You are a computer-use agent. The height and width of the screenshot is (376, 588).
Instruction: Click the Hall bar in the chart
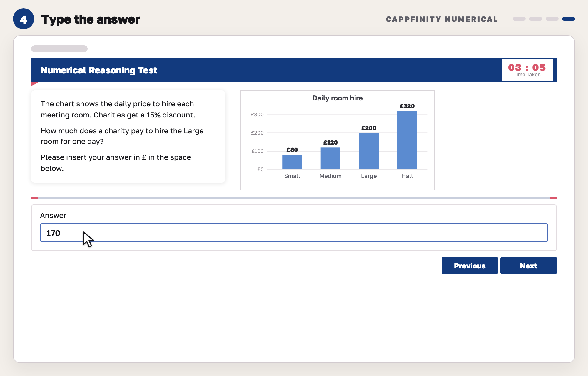407,140
